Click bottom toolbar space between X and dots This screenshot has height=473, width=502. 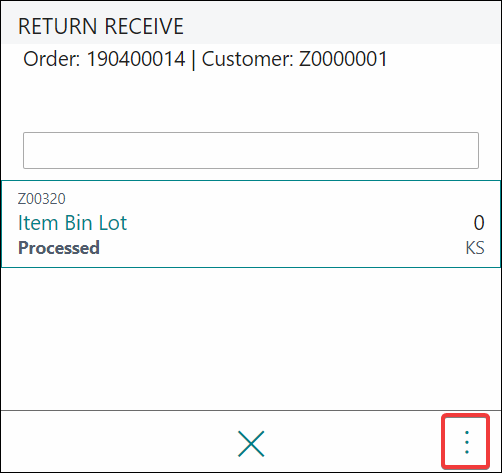[x=353, y=442]
